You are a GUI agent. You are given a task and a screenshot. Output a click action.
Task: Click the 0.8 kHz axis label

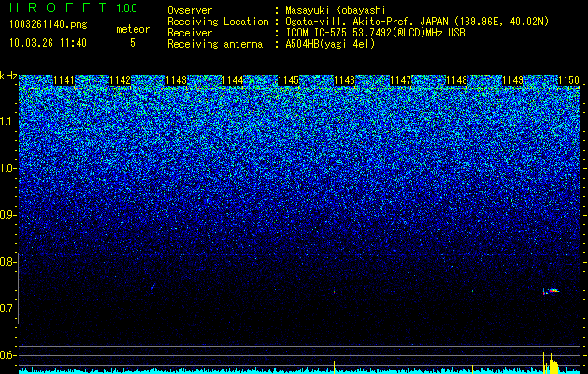point(7,262)
